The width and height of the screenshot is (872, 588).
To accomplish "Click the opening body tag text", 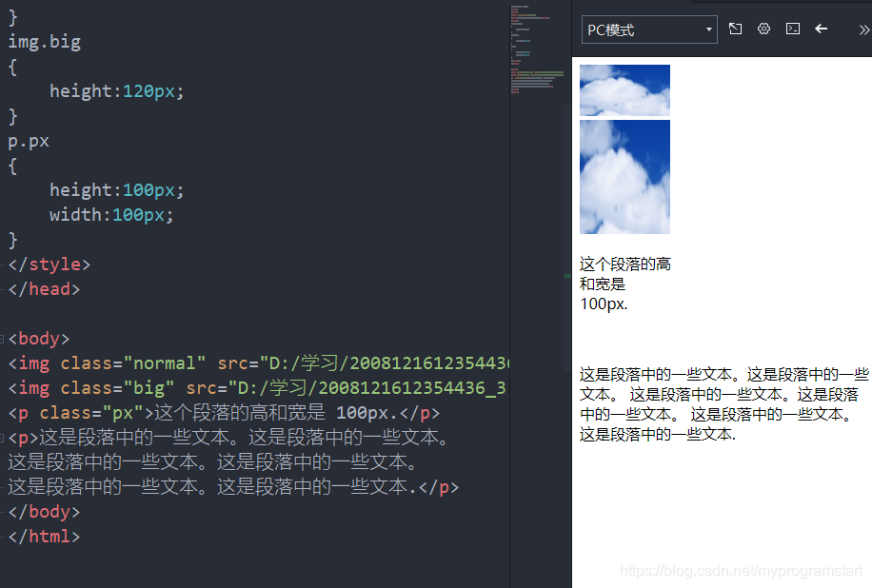I will 39,339.
